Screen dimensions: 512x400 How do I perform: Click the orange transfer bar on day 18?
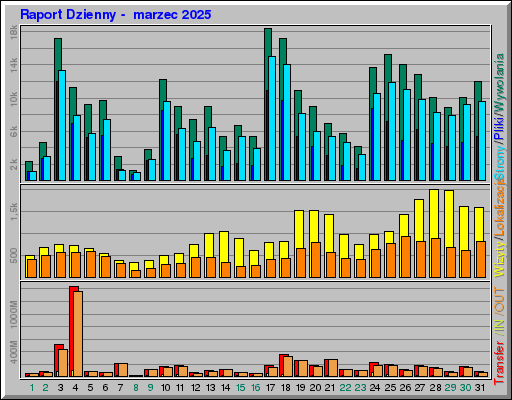tap(288, 367)
